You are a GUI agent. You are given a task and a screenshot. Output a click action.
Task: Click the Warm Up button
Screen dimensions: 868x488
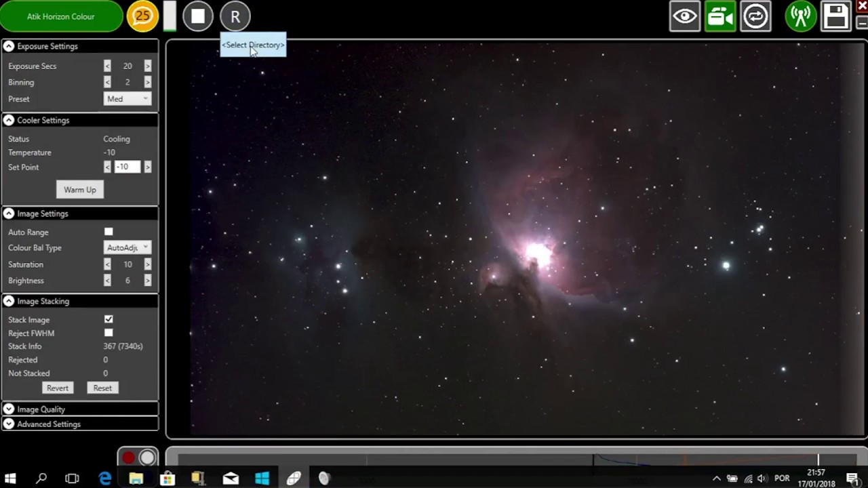point(80,190)
